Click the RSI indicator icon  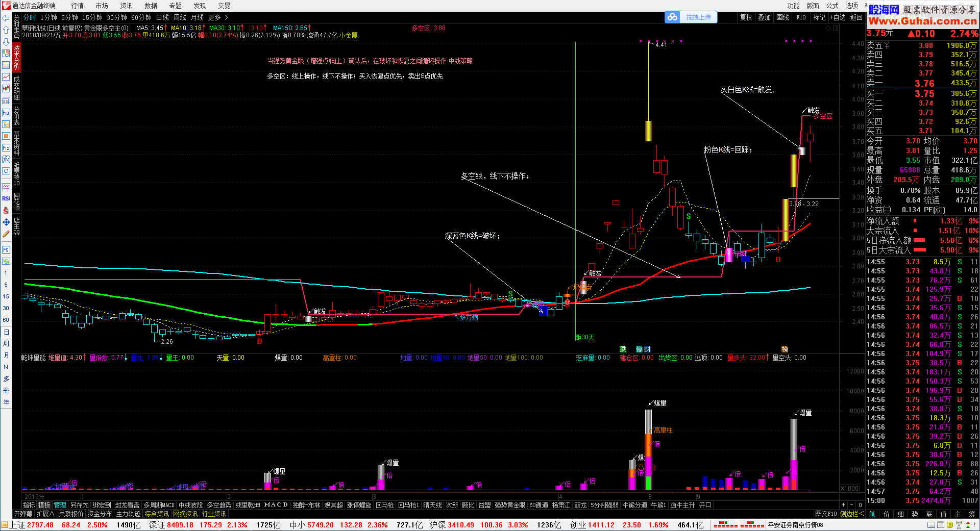6,198
